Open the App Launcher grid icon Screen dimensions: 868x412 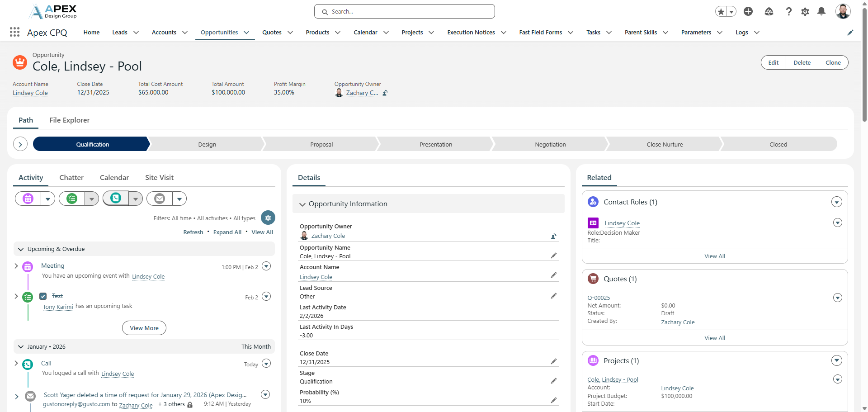click(x=14, y=32)
